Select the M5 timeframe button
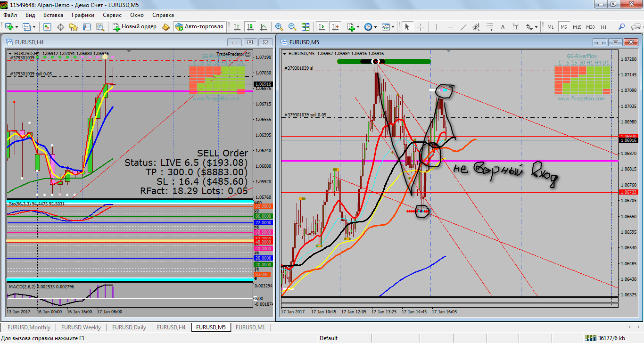This screenshot has height=343, width=644. tap(564, 27)
